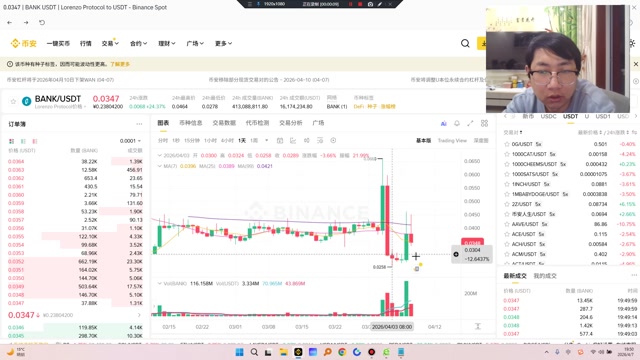Open the 一键买币 page
This screenshot has height=360, width=640.
point(58,43)
